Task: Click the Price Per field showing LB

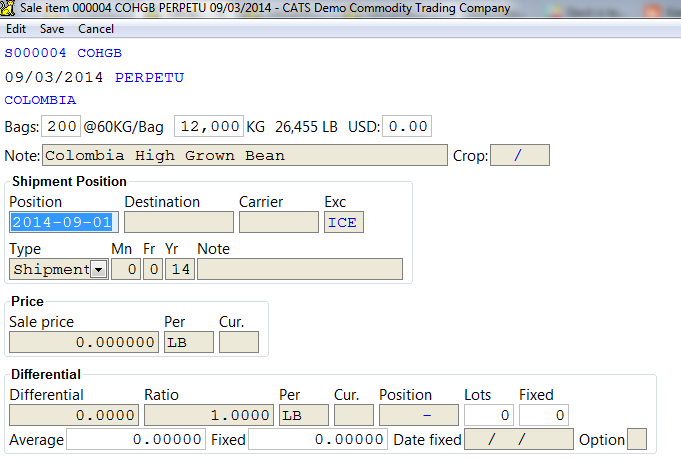Action: point(189,342)
